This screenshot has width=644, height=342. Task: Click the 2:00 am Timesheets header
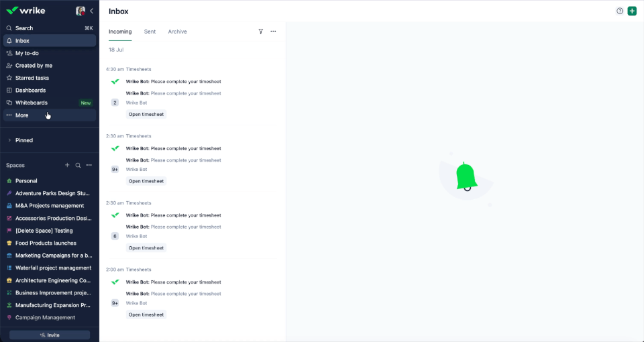coord(129,270)
